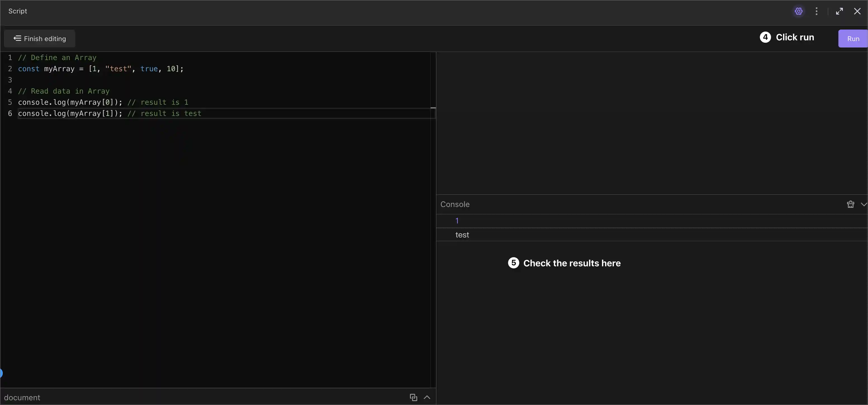The height and width of the screenshot is (405, 868).
Task: Click the Console panel header label
Action: [x=455, y=204]
